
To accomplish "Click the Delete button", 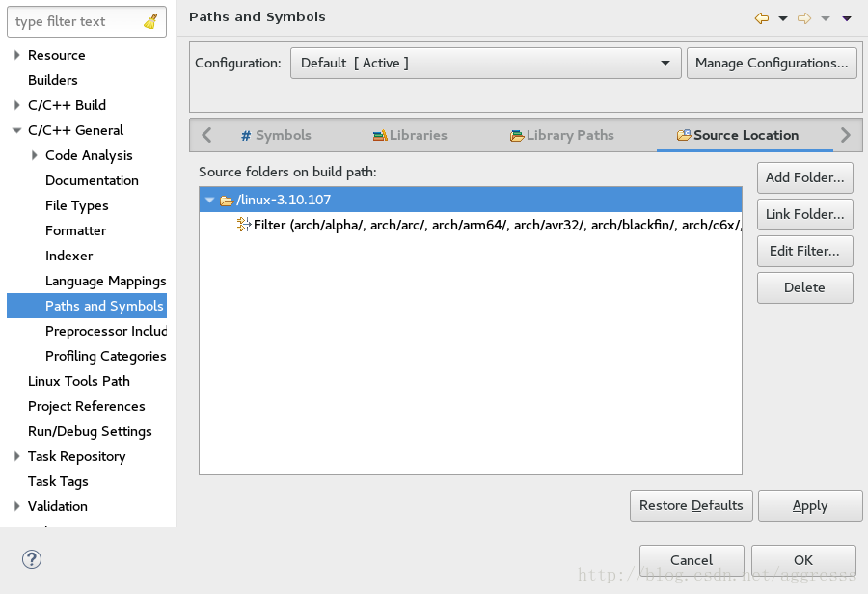I will (x=805, y=287).
